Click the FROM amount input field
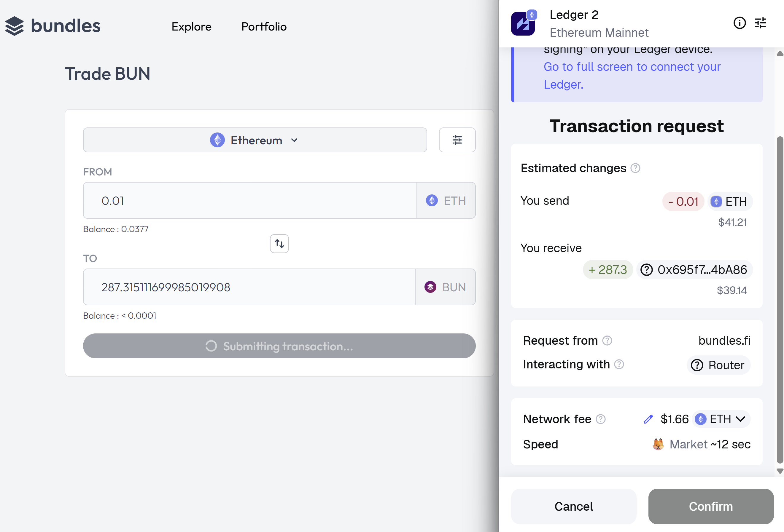The image size is (784, 532). point(250,201)
